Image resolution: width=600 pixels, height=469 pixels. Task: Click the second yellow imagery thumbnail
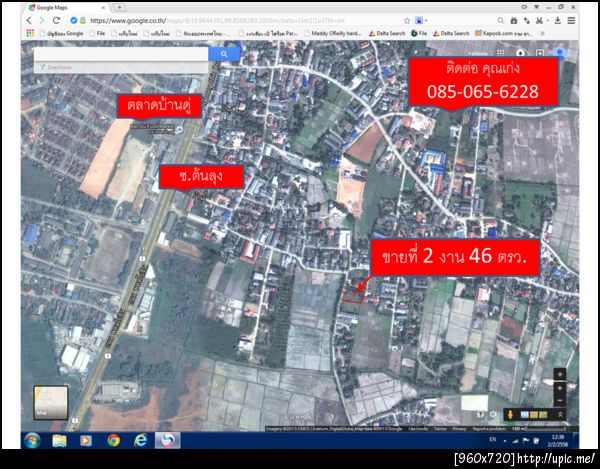534,414
